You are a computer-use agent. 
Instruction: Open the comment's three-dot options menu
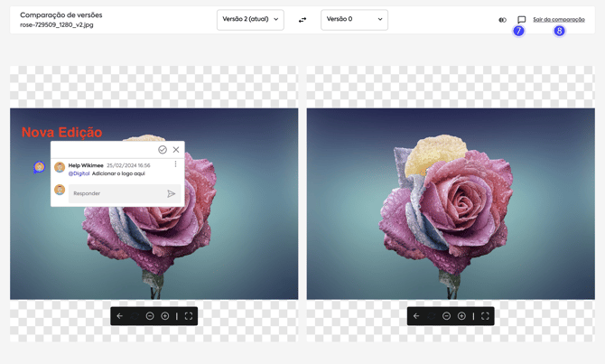[176, 165]
